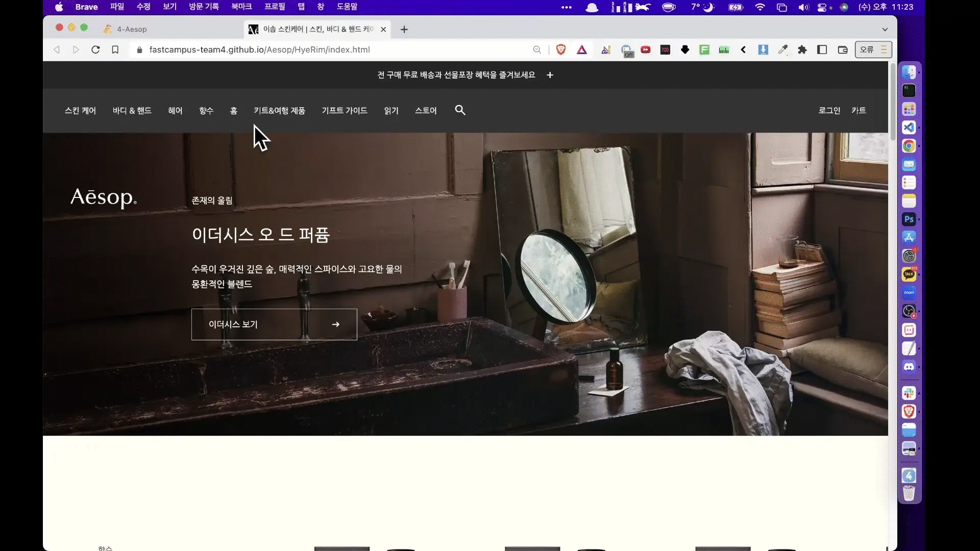Viewport: 980px width, 551px height.
Task: Open Discord from the dock
Action: pyautogui.click(x=909, y=366)
